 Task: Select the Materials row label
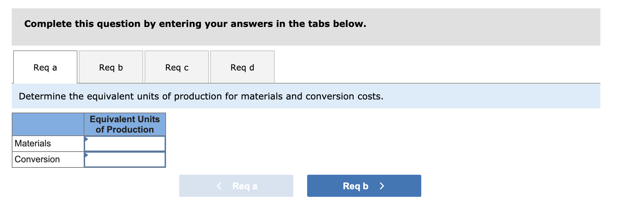pos(32,143)
